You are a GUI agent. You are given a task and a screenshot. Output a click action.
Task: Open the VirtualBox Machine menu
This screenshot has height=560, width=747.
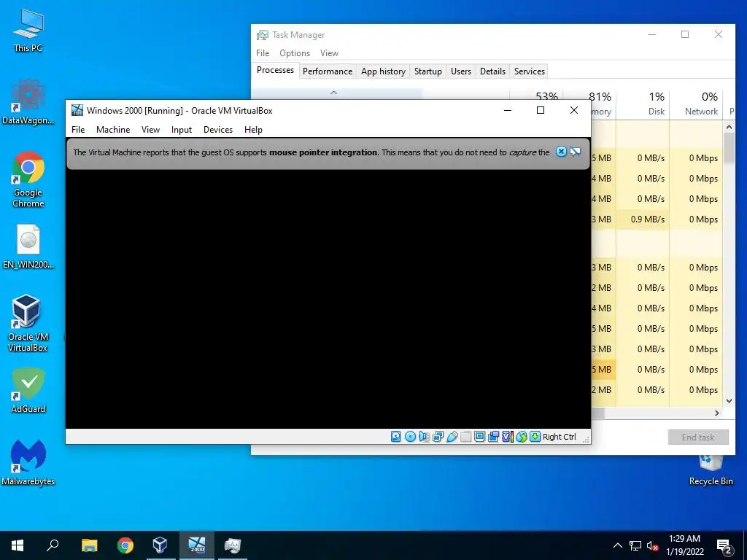pyautogui.click(x=113, y=130)
